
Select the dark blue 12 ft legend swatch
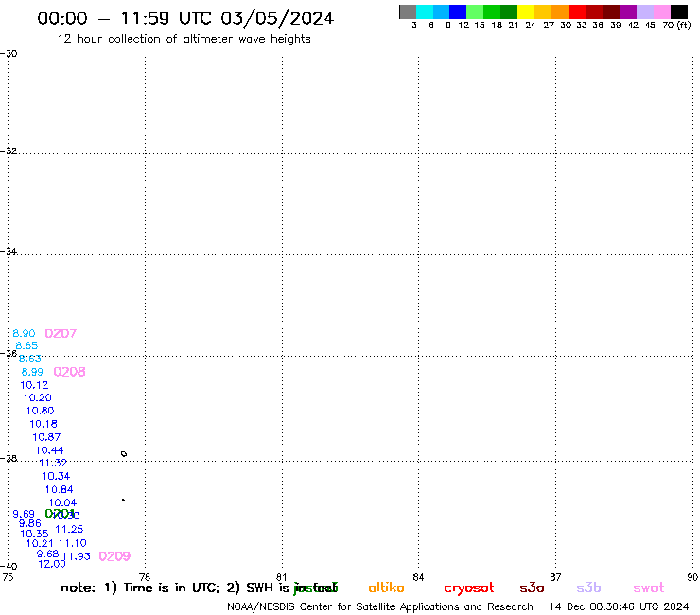pyautogui.click(x=458, y=11)
